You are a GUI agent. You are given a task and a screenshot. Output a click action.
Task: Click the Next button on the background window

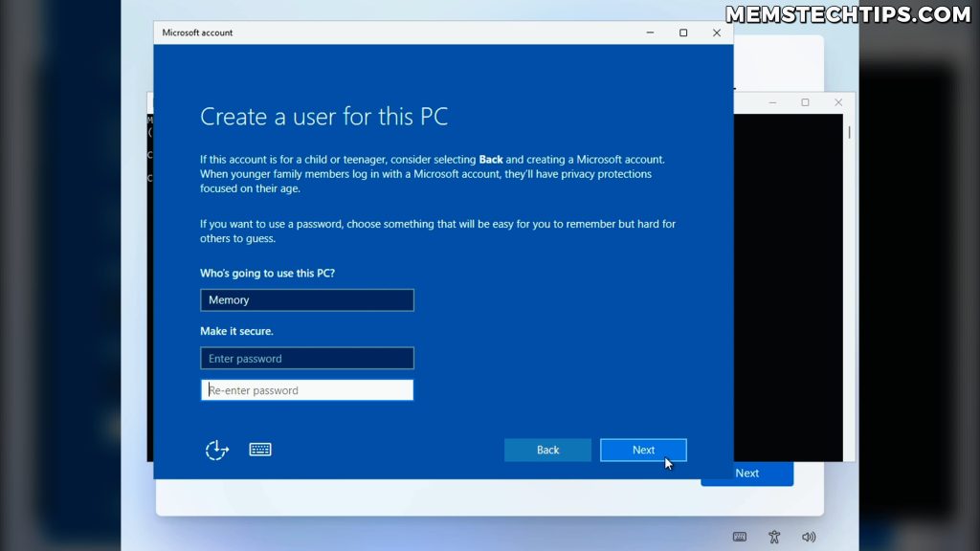pos(746,473)
